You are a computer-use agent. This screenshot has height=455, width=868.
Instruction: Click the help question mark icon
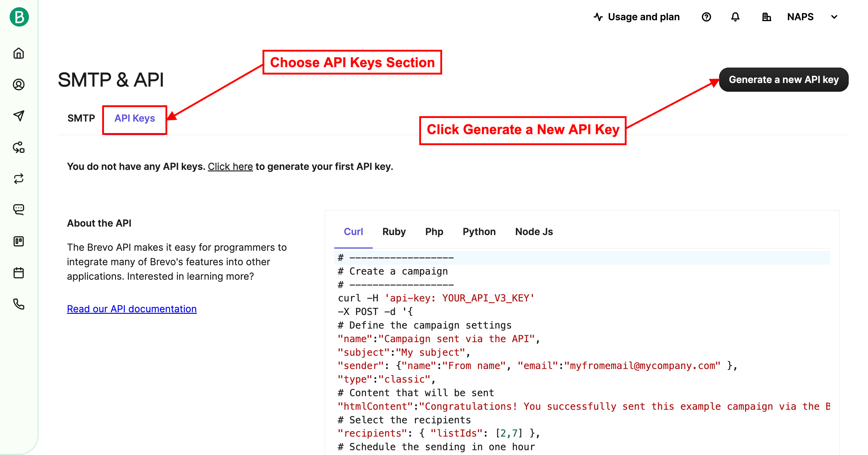(706, 17)
